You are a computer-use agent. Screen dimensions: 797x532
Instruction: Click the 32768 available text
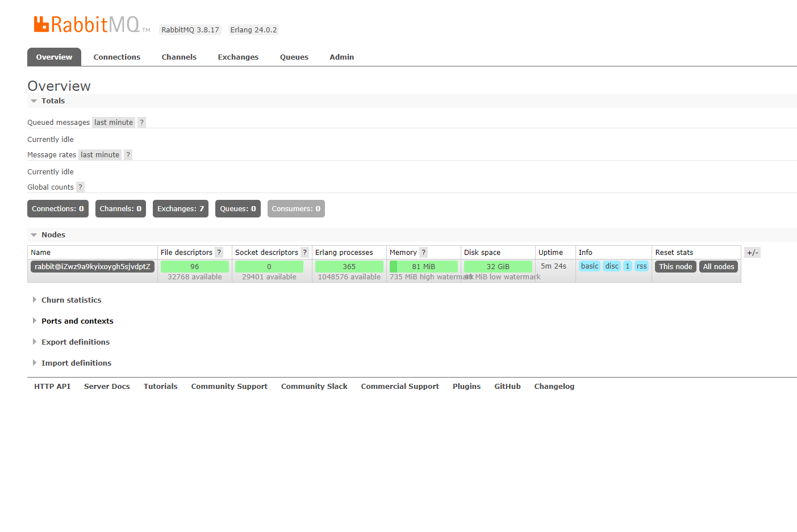click(x=195, y=277)
